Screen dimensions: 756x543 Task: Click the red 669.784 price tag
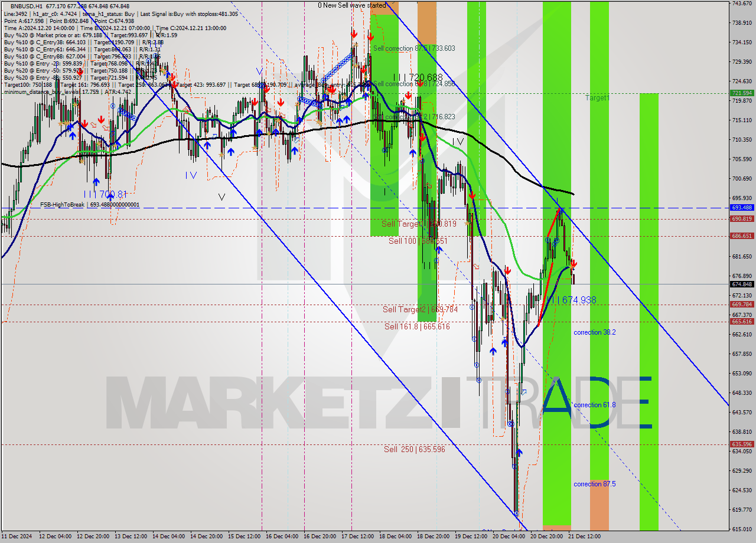(x=742, y=304)
